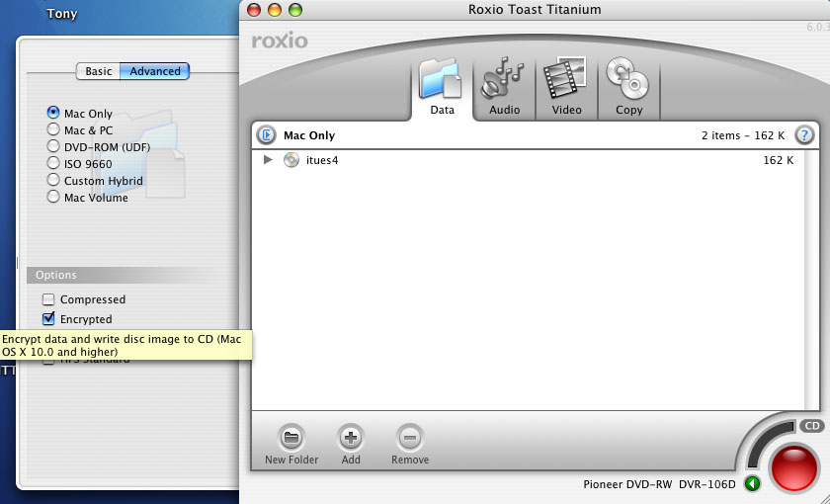Click the Pioneer DVD-RW recorder name

(x=659, y=484)
